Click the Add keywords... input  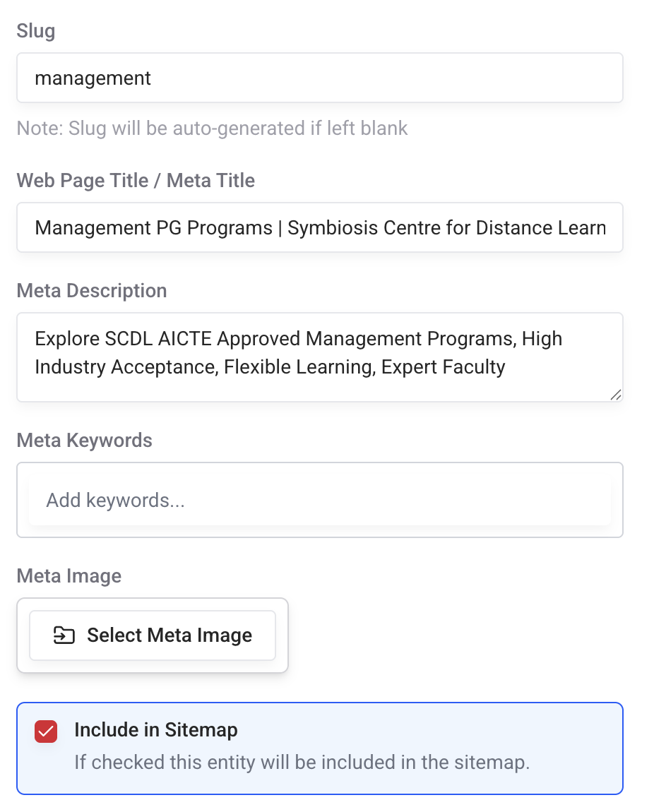(x=319, y=501)
